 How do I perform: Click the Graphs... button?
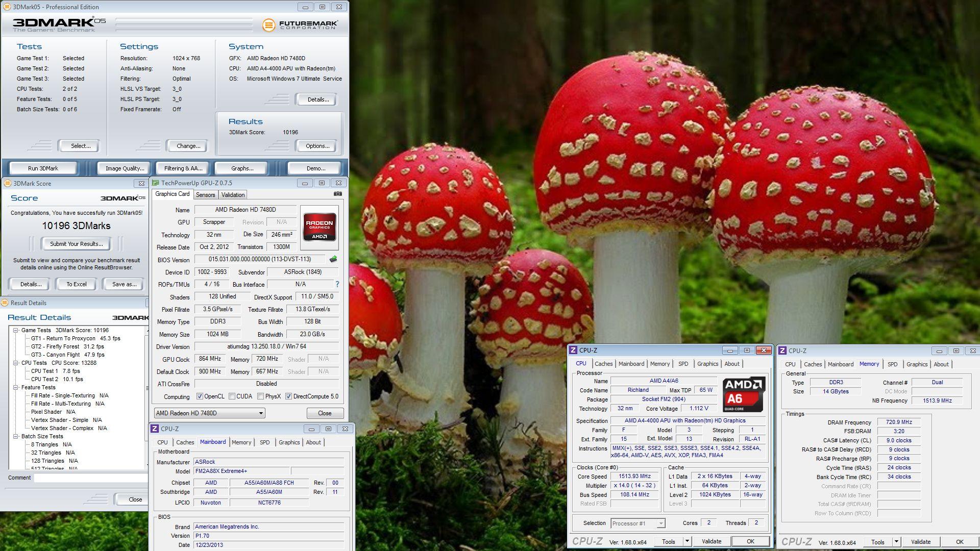point(242,168)
